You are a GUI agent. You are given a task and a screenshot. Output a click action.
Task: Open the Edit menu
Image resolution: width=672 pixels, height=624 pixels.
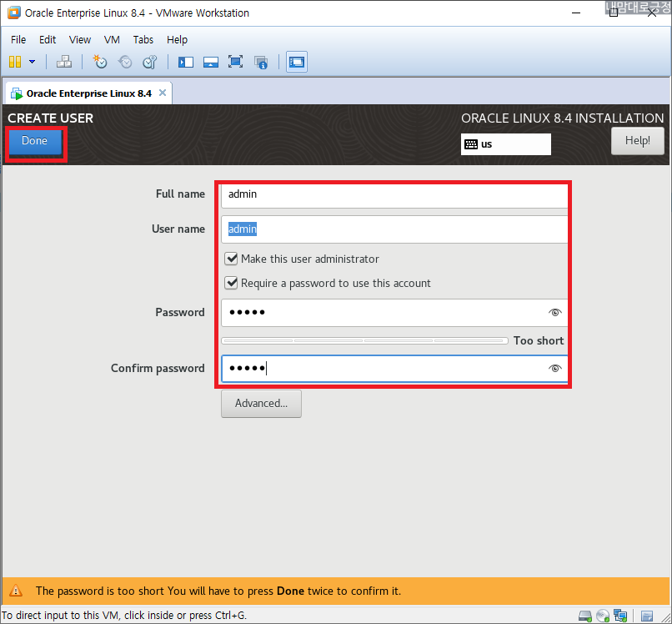pyautogui.click(x=48, y=40)
